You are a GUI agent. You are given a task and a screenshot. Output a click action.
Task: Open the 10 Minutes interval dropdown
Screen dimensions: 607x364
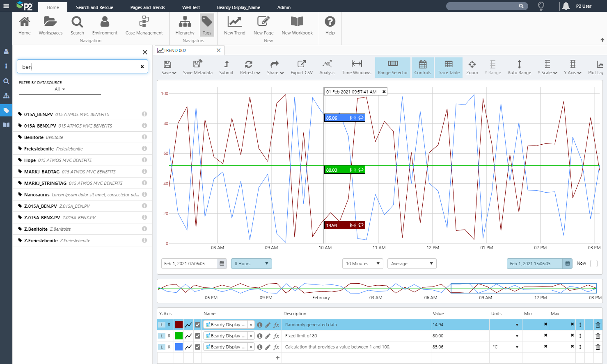click(x=362, y=264)
